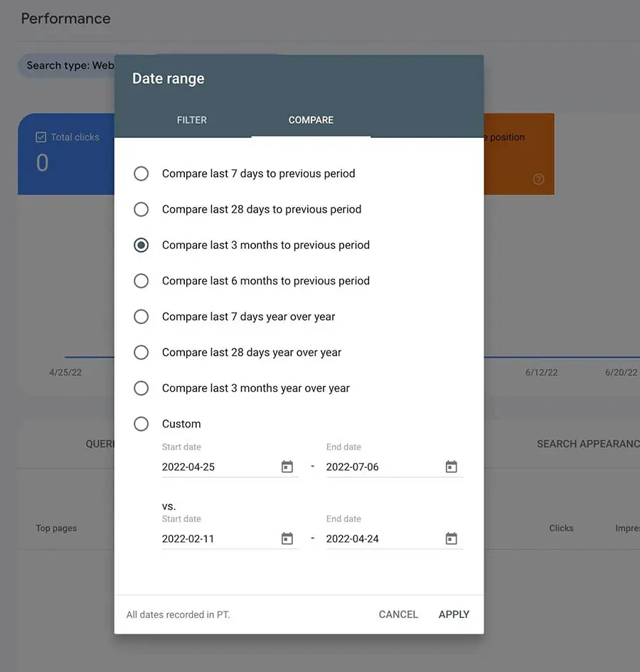Open calendar picker for first End date

[x=451, y=467]
